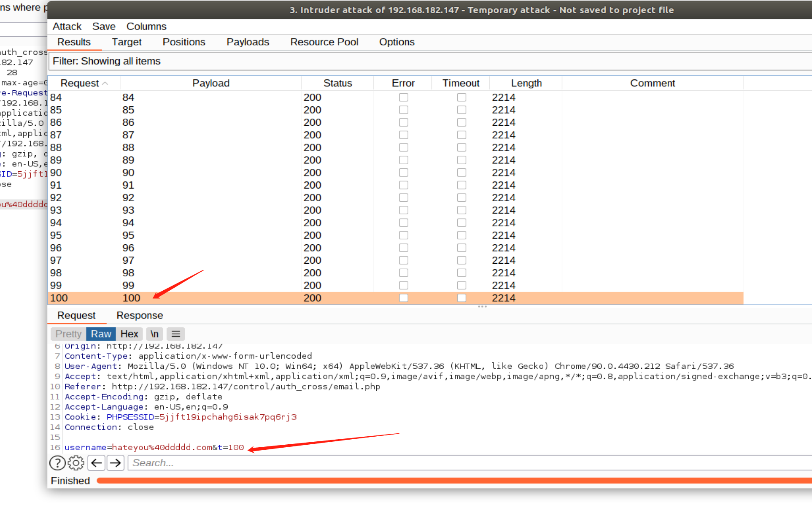Toggle the Error checkbox in row 100
Viewport: 812px width, 508px height.
(x=404, y=298)
